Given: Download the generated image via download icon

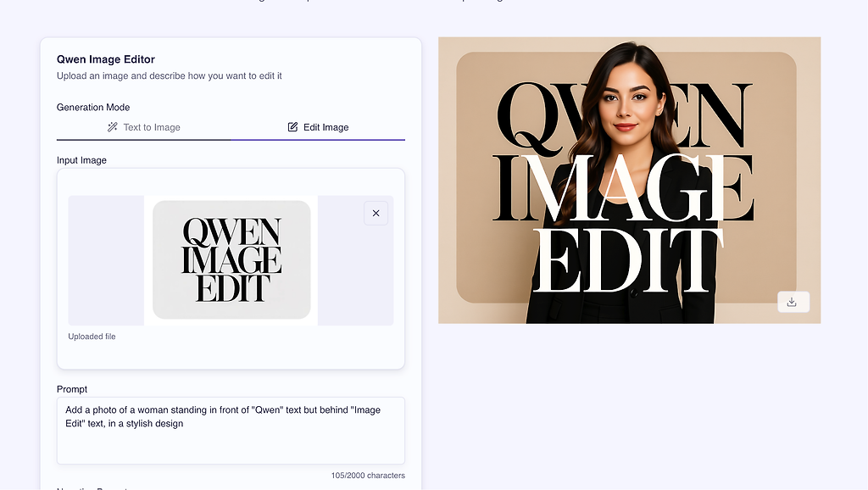Looking at the screenshot, I should click(x=793, y=302).
